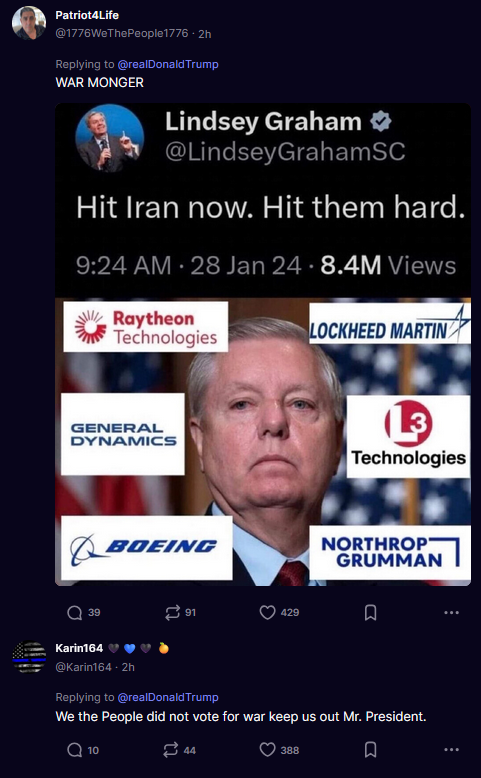The height and width of the screenshot is (778, 481).
Task: Open more options on Karin164's post
Action: (451, 750)
